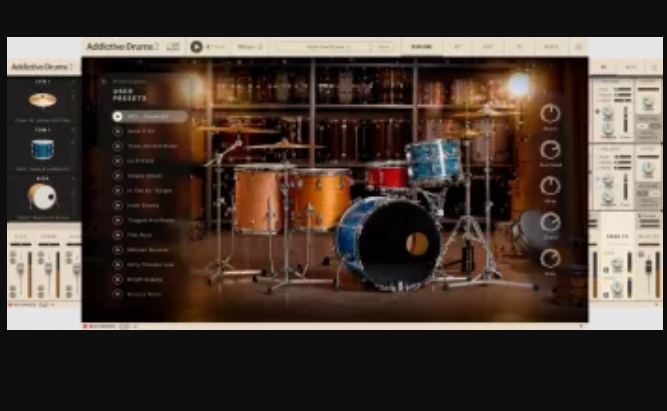
Task: Click dark-handled vertical fader in right window
Action: [x=648, y=267]
